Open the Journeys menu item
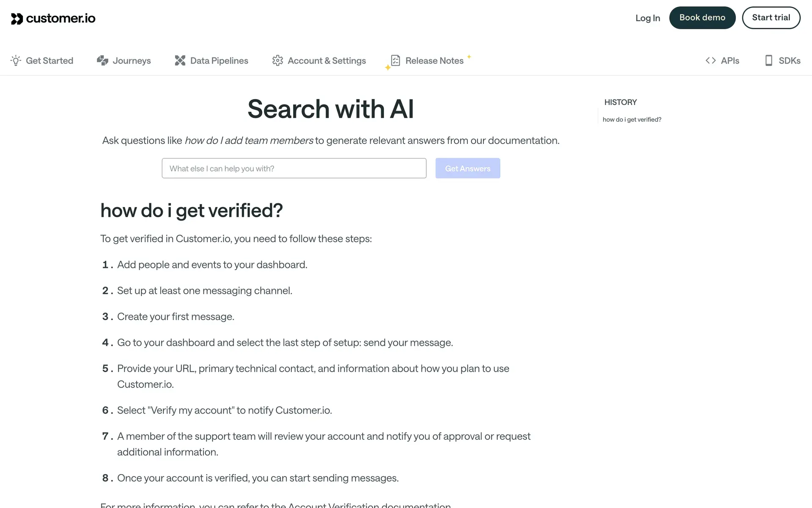This screenshot has width=812, height=508. pos(132,61)
